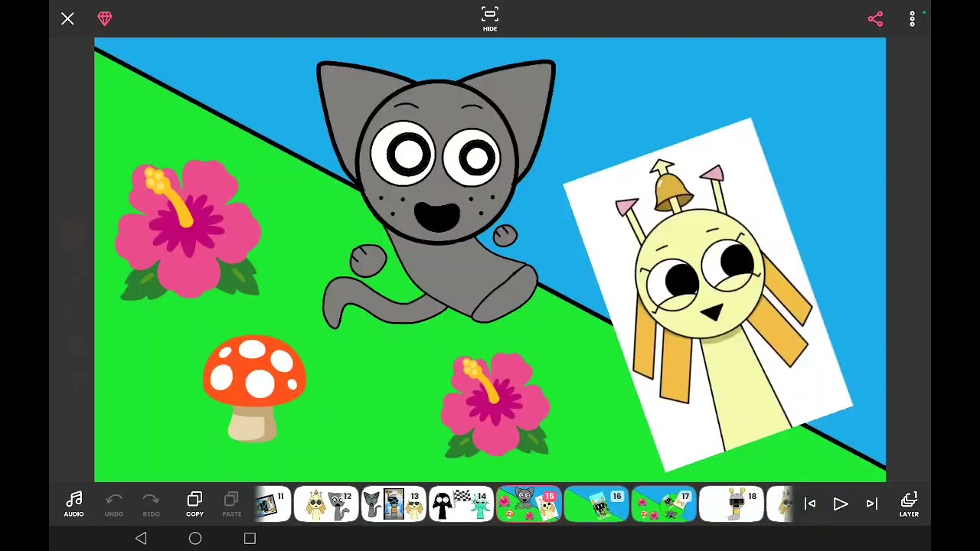Tap the red mushroom on canvas
The height and width of the screenshot is (551, 980).
click(x=254, y=388)
